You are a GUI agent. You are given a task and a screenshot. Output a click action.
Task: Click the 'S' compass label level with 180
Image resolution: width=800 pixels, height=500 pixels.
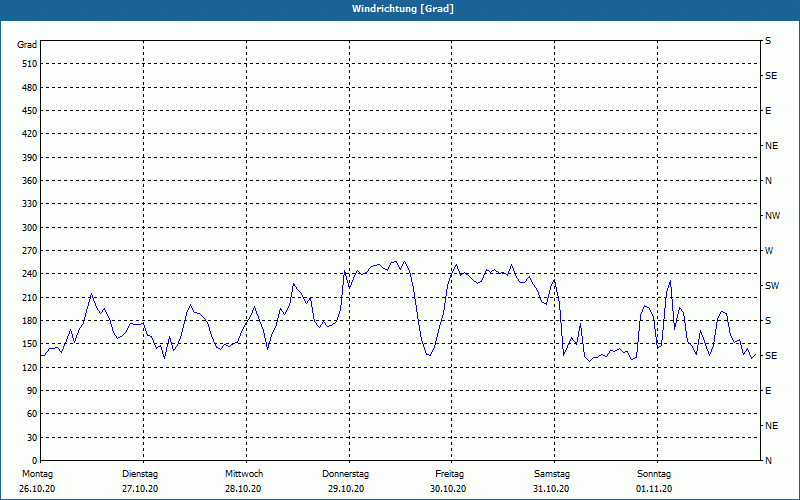(x=768, y=321)
